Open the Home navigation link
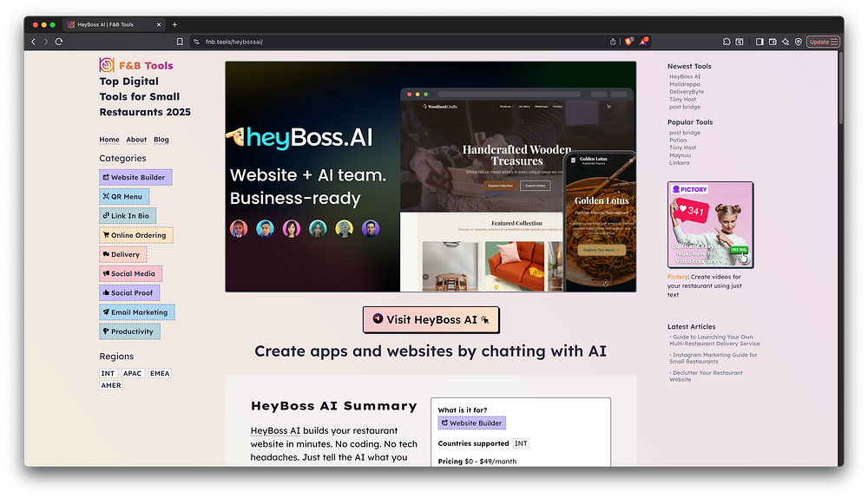The width and height of the screenshot is (868, 498). pos(109,140)
